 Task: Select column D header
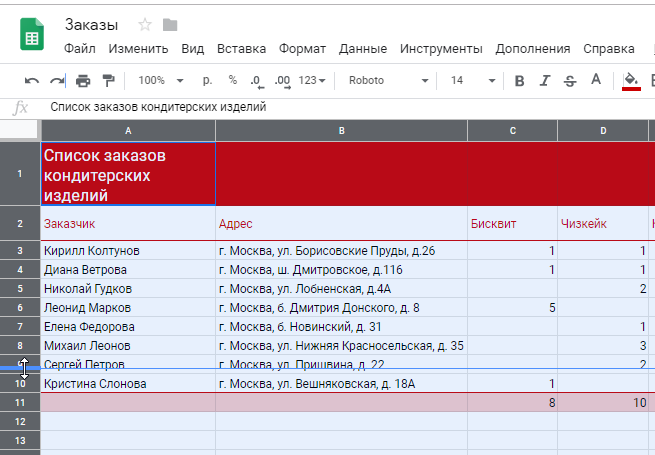pos(603,131)
